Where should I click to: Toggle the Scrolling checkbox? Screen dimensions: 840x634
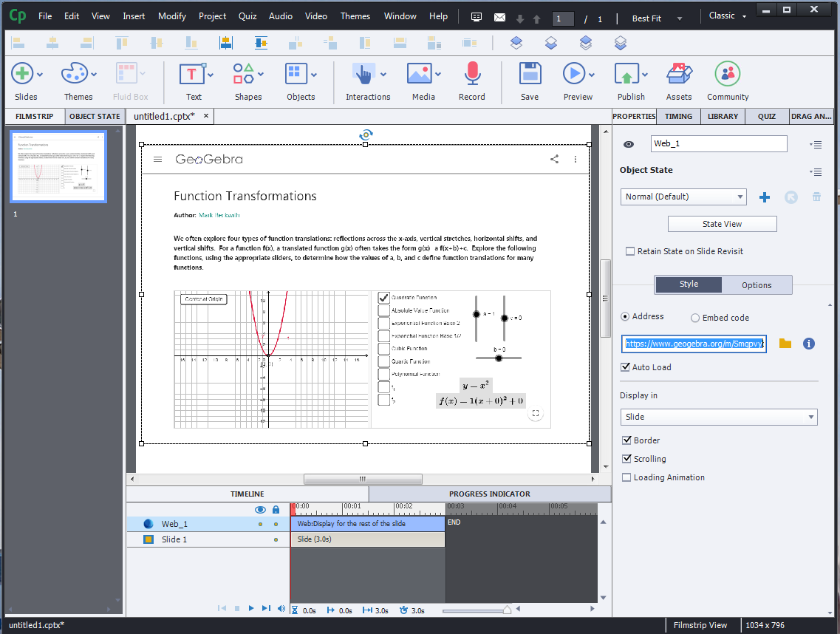(x=626, y=459)
